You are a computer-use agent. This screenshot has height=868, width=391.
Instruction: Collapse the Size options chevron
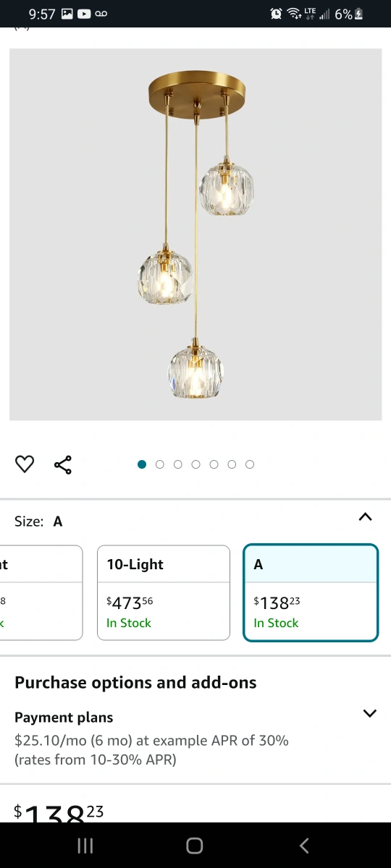click(x=366, y=517)
